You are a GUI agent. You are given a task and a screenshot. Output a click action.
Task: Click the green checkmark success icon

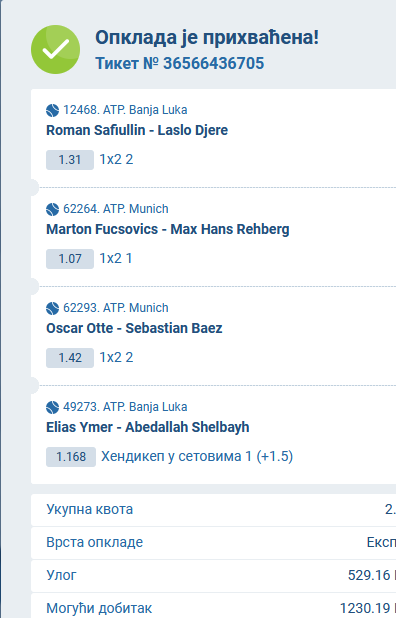[x=56, y=49]
